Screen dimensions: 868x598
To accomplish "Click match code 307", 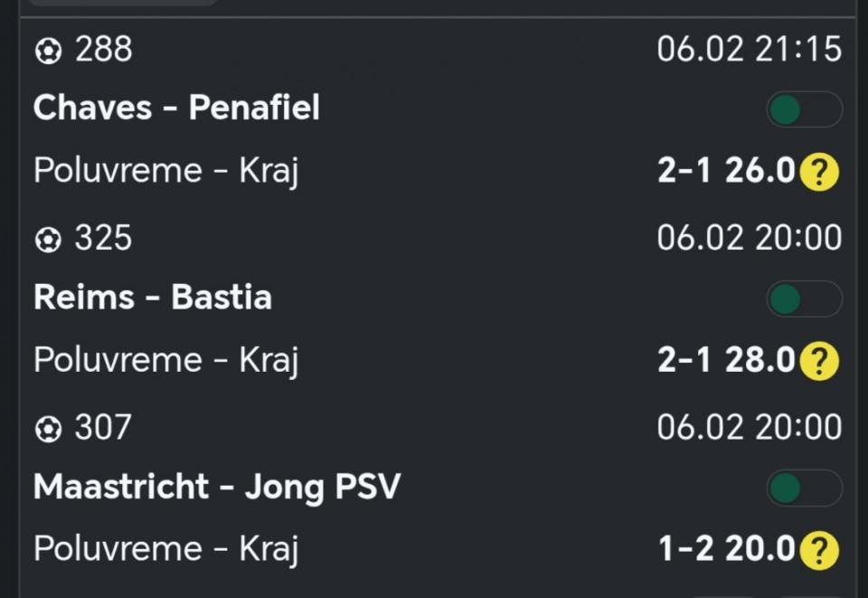I will pyautogui.click(x=103, y=427).
